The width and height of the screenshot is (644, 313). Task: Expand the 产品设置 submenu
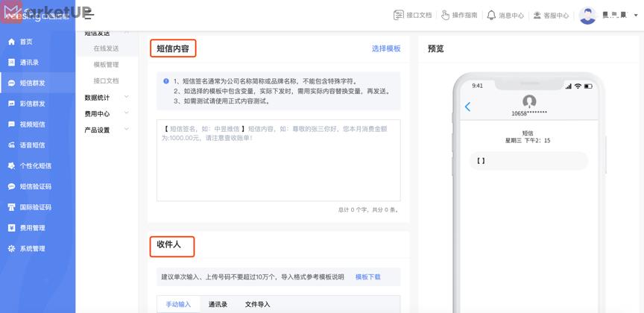[107, 130]
